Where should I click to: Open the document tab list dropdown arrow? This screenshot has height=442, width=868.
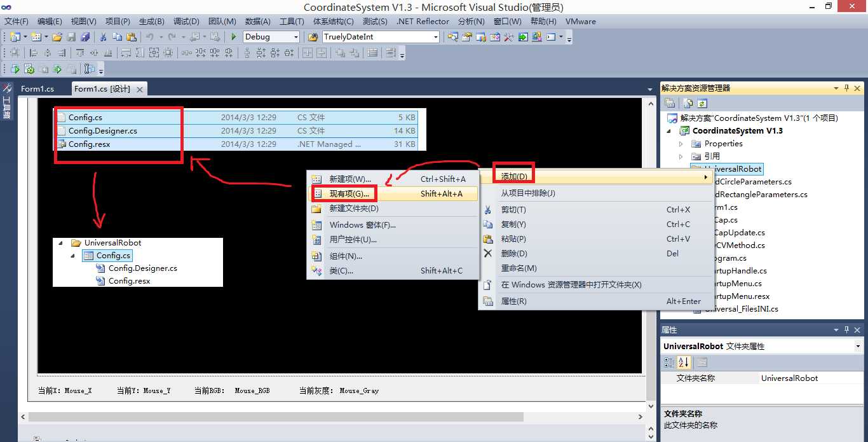point(650,89)
